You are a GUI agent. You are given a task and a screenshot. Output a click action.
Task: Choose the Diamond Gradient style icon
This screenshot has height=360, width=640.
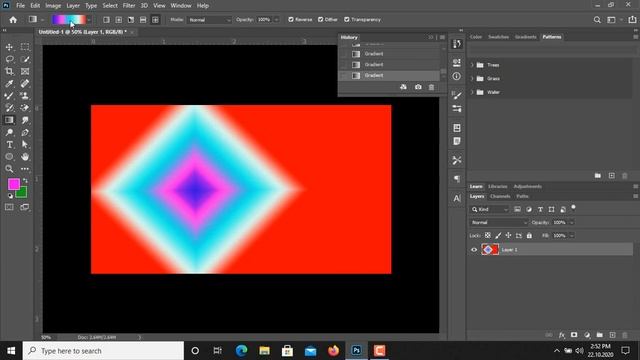(x=155, y=20)
